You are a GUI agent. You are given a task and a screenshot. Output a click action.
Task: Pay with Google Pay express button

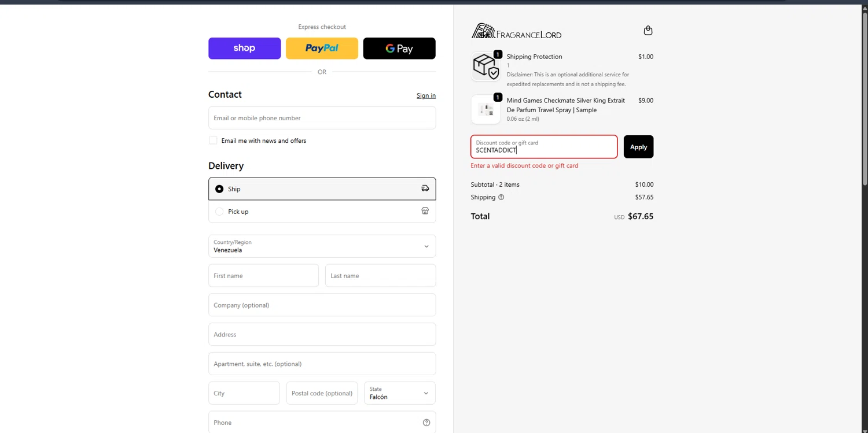[399, 49]
